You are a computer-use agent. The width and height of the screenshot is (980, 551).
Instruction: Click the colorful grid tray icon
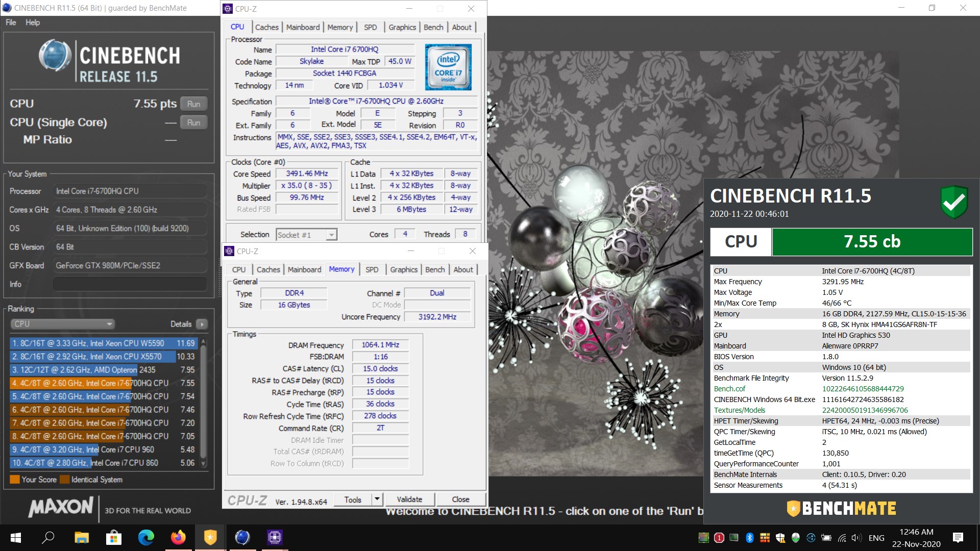(x=704, y=538)
